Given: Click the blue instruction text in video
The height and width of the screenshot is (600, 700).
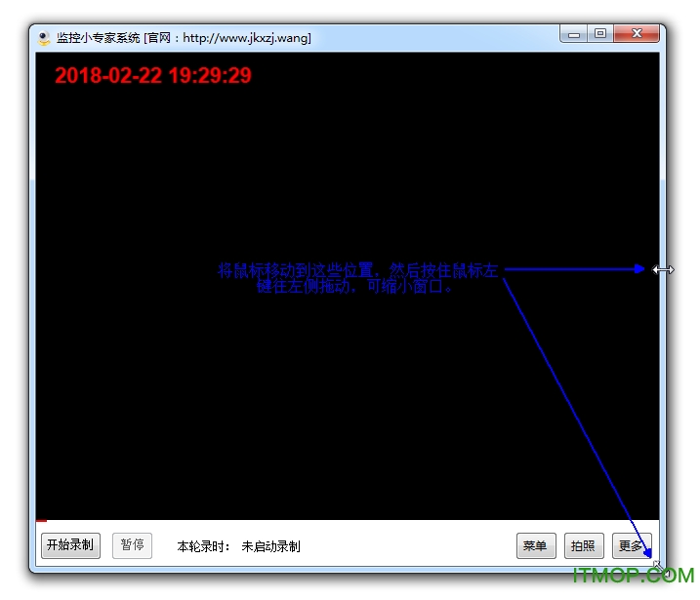Looking at the screenshot, I should pos(357,278).
